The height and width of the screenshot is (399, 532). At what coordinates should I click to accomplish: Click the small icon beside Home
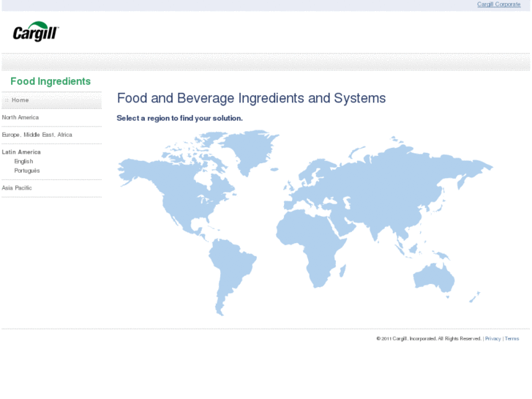click(7, 100)
